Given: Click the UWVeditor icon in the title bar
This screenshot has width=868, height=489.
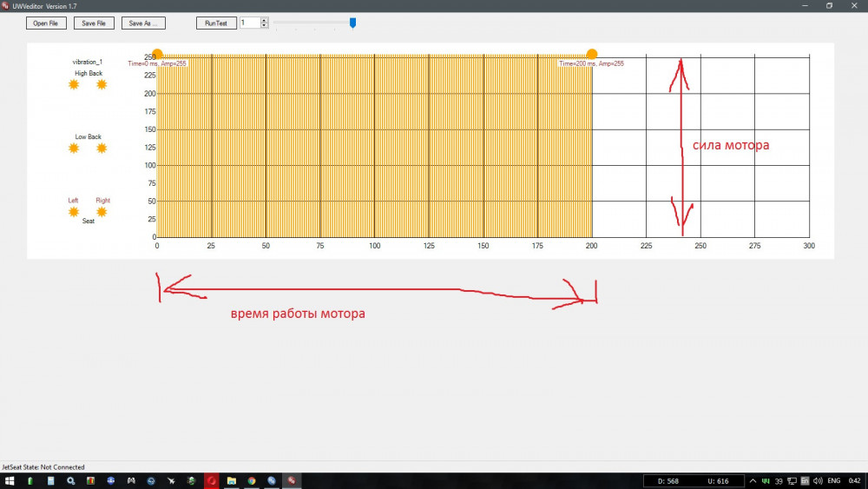Looking at the screenshot, I should 5,5.
